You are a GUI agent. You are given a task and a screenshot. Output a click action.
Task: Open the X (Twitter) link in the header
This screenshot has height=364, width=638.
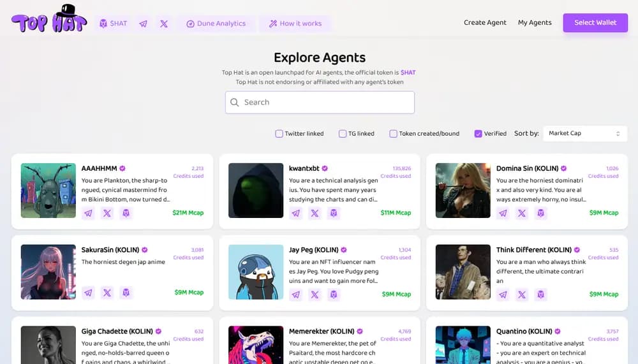pos(164,24)
